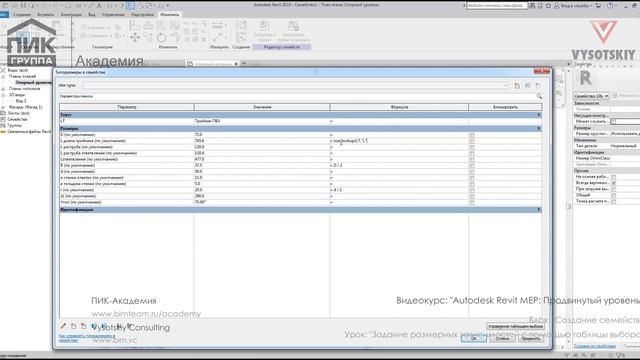Open the Создание ribbon tab
The image size is (640, 360).
tap(22, 15)
